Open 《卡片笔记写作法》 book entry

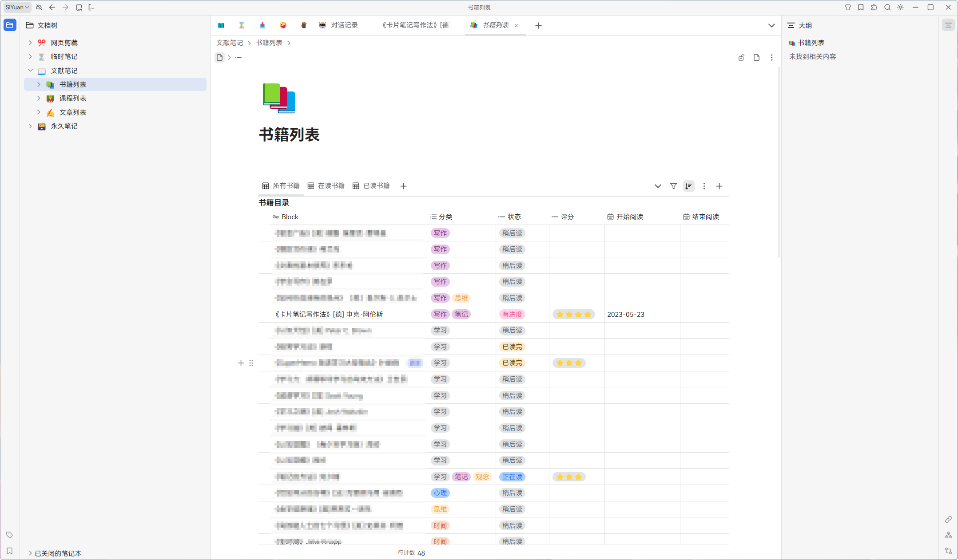(x=329, y=315)
